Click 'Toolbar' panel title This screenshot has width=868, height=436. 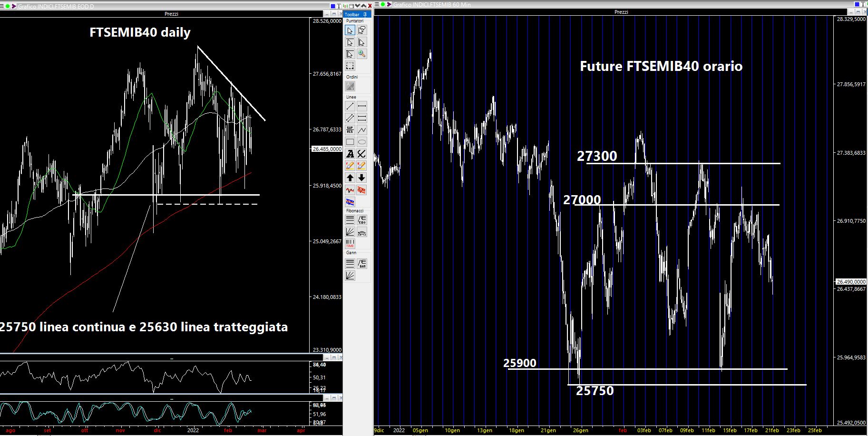click(352, 15)
